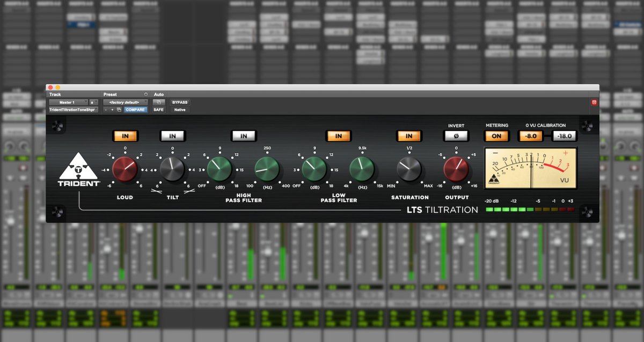This screenshot has width=644, height=342.
Task: Click the HIGH PASS FILTER label
Action: [243, 198]
